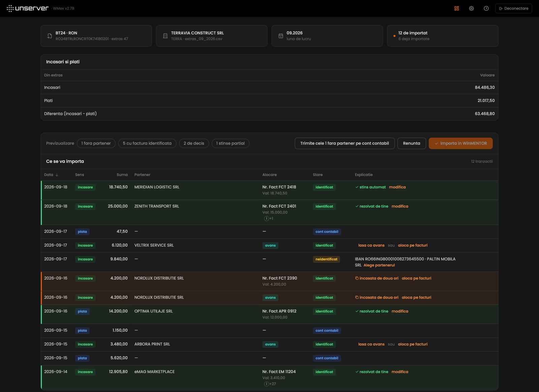Click the MERIDIAN LOGISTIC SRL partner name
Viewport: 539px width, 392px height.
point(157,187)
